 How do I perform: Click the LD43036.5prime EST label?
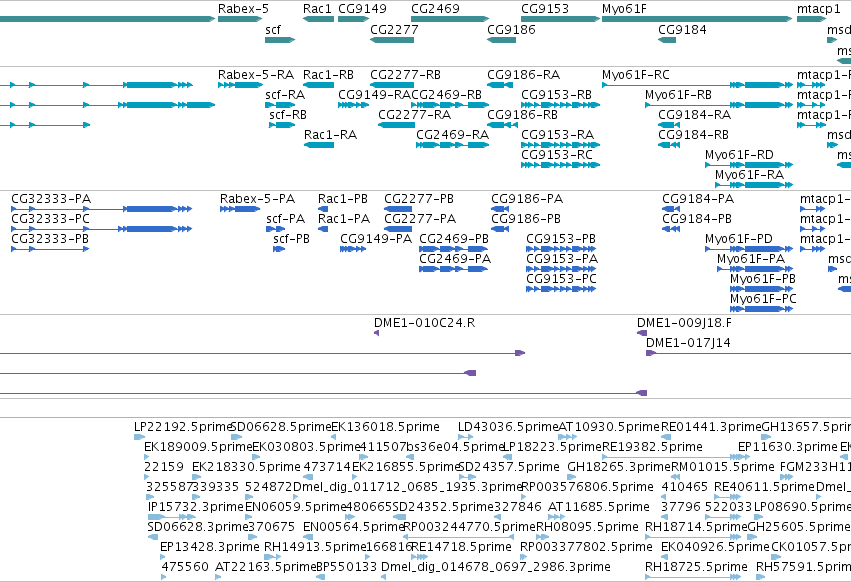508,427
